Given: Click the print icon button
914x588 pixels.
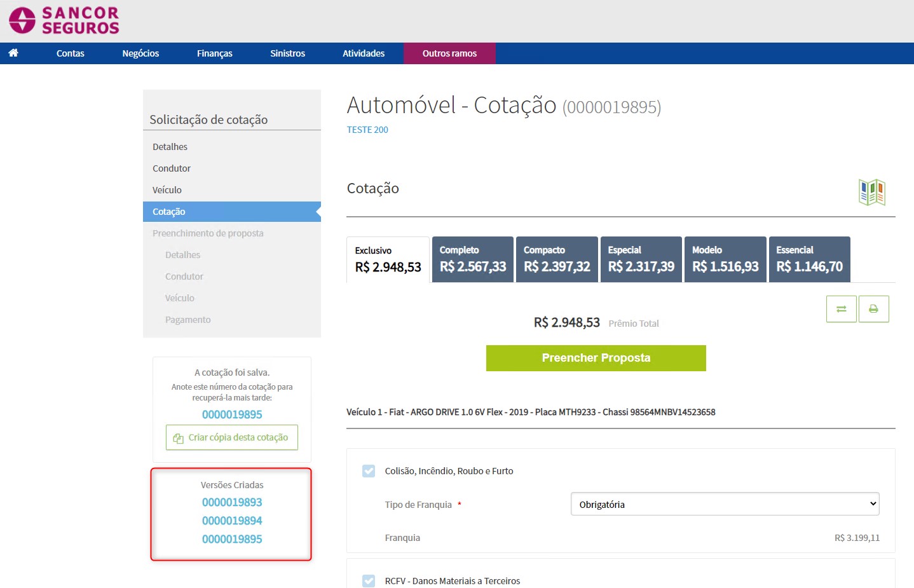Looking at the screenshot, I should click(x=873, y=309).
